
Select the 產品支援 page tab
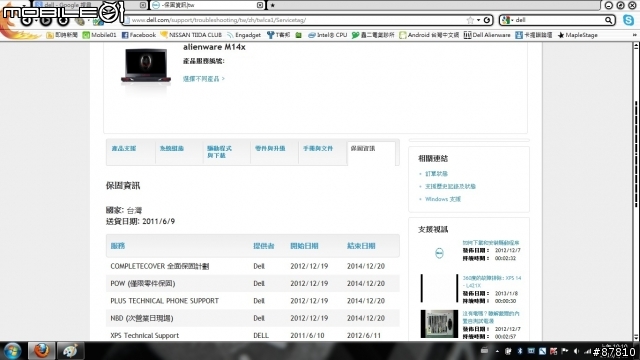tap(124, 149)
